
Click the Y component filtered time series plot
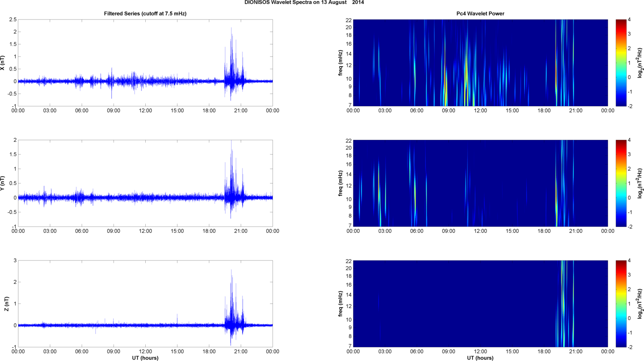click(145, 183)
